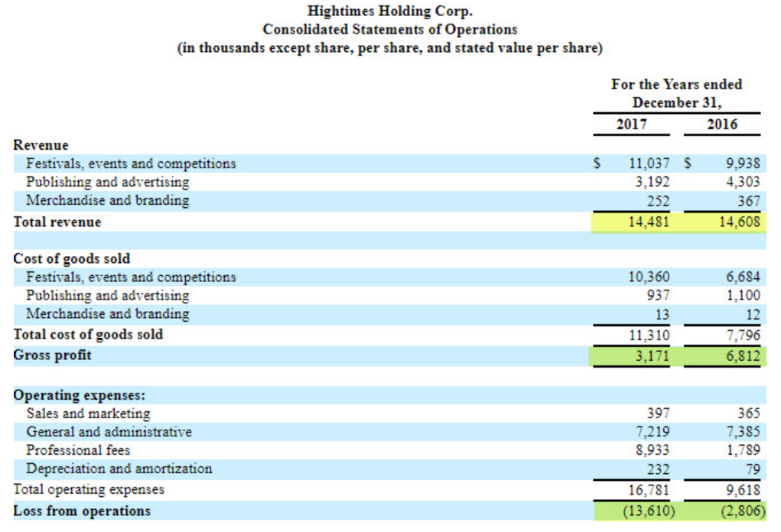
Task: Click the 'Gross profit' row label
Action: (x=52, y=355)
